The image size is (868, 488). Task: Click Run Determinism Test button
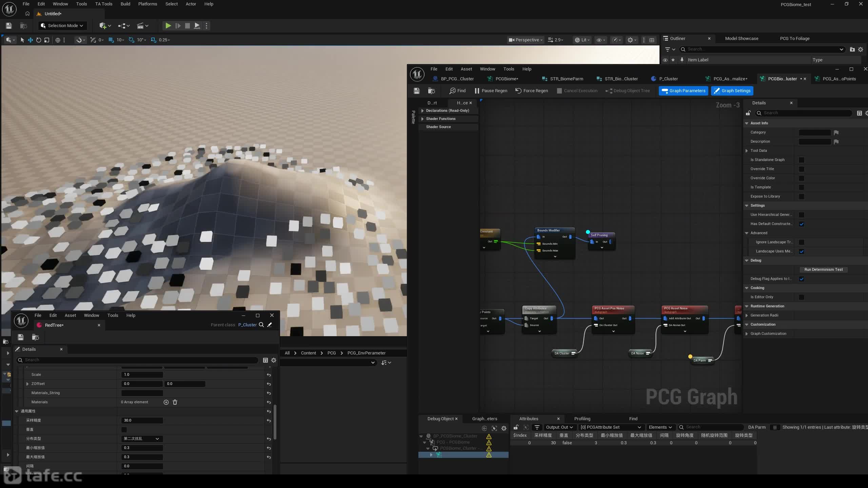pos(823,270)
